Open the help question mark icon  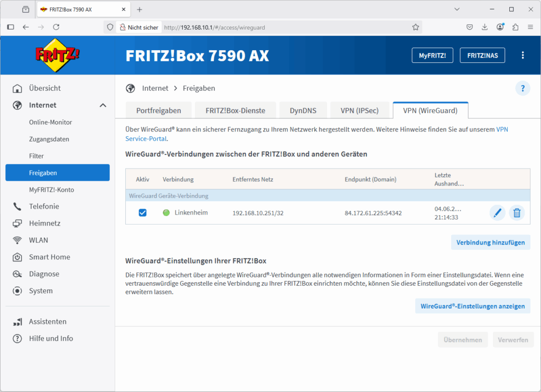click(523, 89)
